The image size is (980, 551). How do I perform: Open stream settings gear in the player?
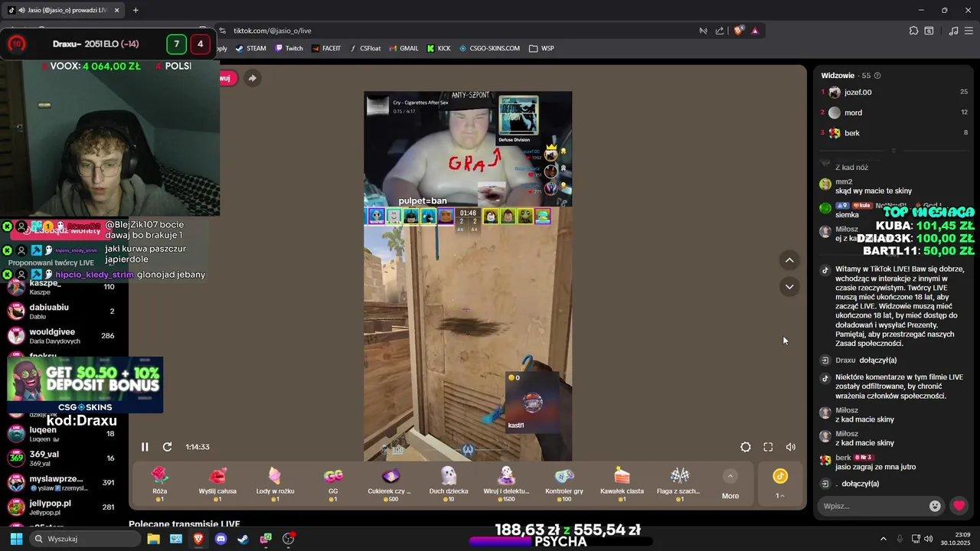(x=746, y=447)
